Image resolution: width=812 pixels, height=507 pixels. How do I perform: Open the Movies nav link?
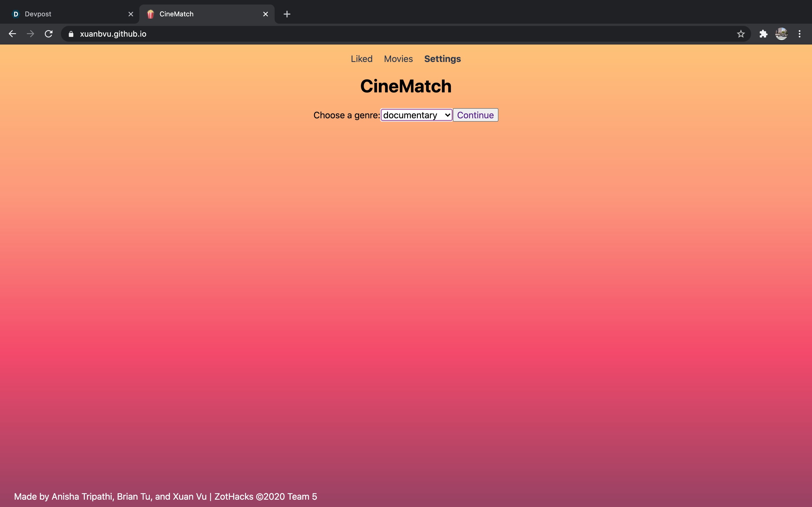click(x=398, y=59)
